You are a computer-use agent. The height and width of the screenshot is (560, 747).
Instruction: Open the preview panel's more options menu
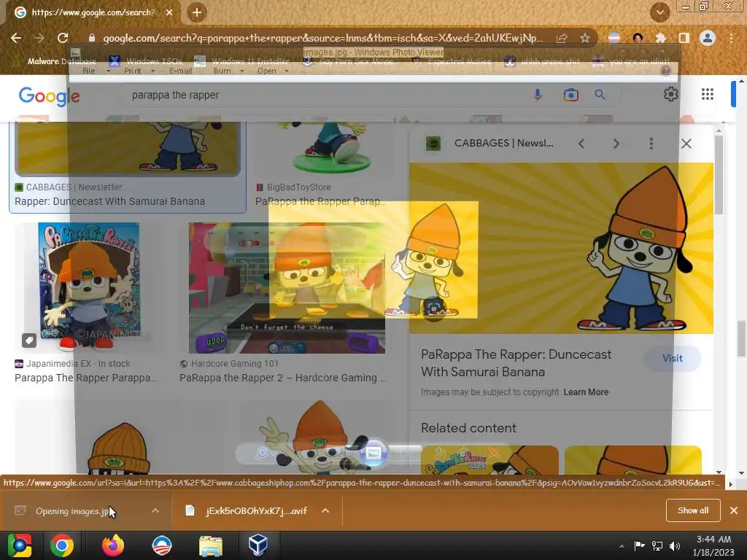click(x=651, y=144)
